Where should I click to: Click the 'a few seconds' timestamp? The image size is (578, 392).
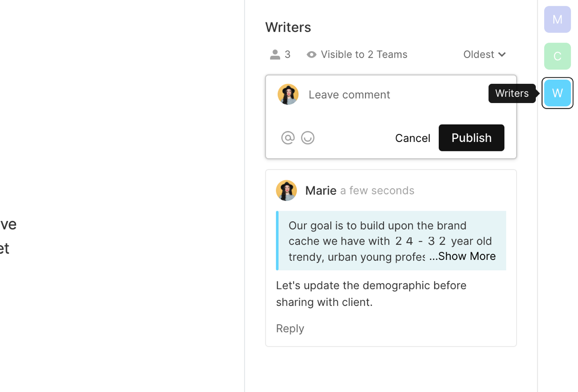[x=377, y=191]
